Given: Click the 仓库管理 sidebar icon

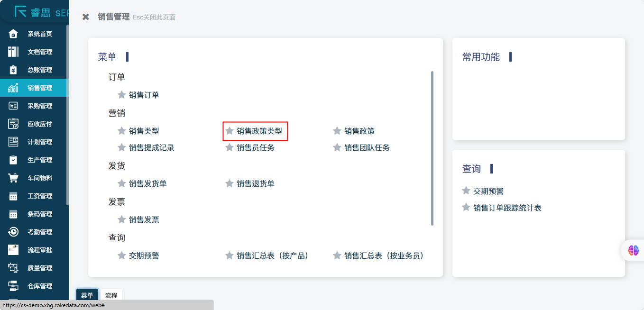Looking at the screenshot, I should click(13, 286).
